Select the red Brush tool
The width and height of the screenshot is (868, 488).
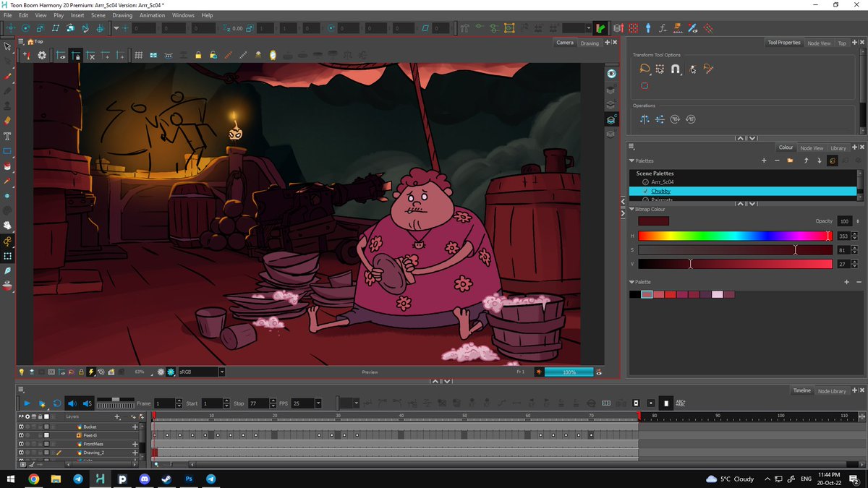(7, 76)
